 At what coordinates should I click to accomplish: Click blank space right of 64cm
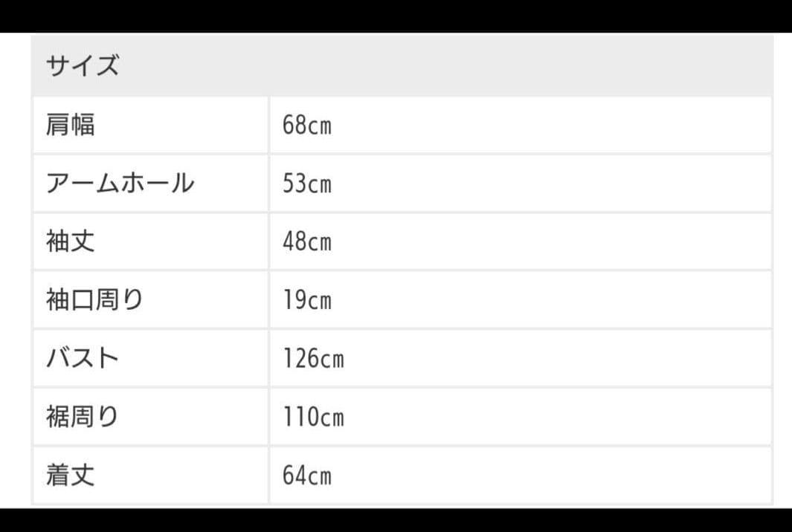click(x=558, y=475)
